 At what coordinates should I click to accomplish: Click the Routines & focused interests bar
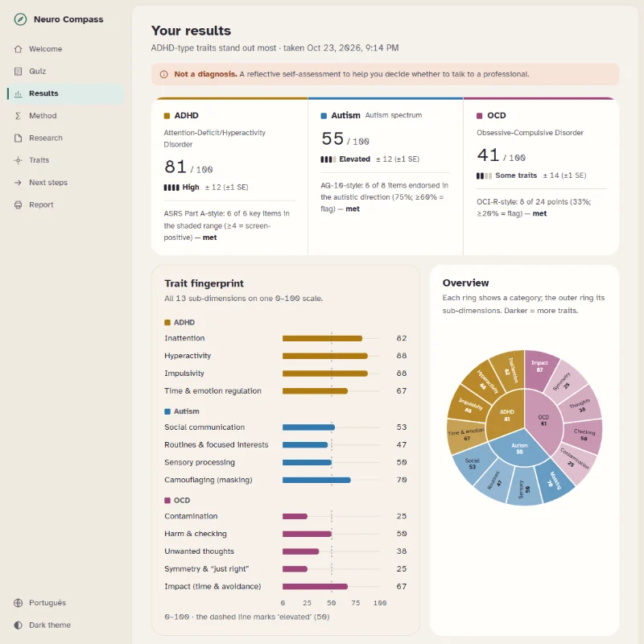(305, 445)
